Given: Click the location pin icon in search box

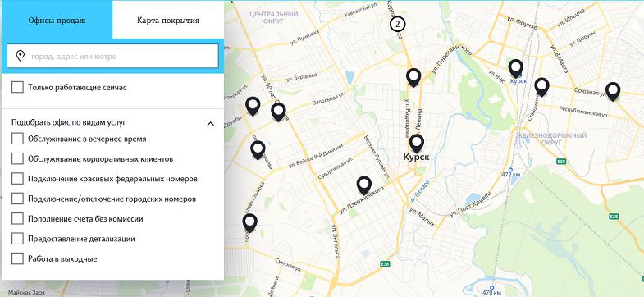Looking at the screenshot, I should [20, 57].
